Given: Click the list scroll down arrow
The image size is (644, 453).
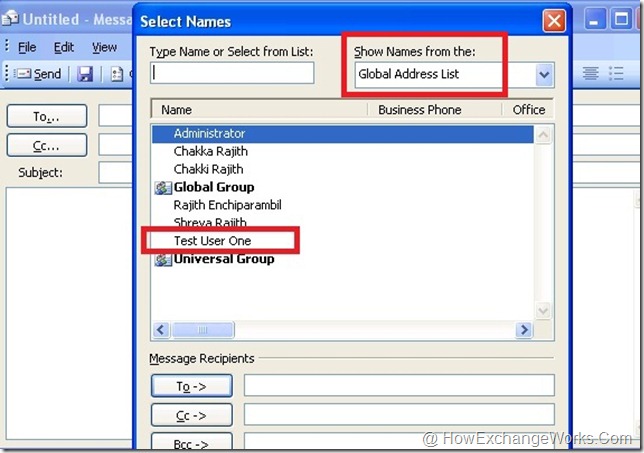Looking at the screenshot, I should pos(543,310).
